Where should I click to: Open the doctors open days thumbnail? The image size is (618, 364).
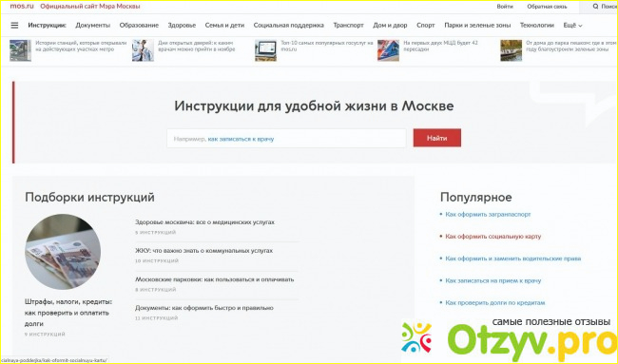[x=143, y=50]
